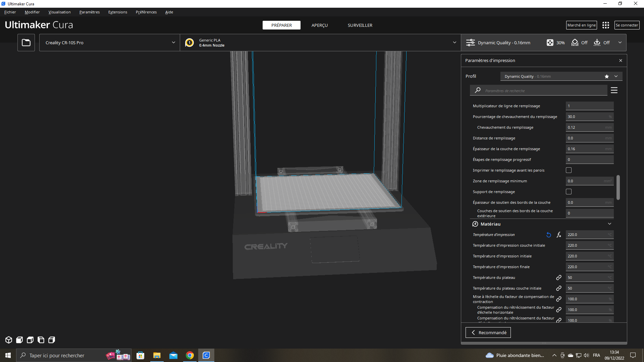
Task: Click Température d'impression finale value field
Action: point(590,267)
